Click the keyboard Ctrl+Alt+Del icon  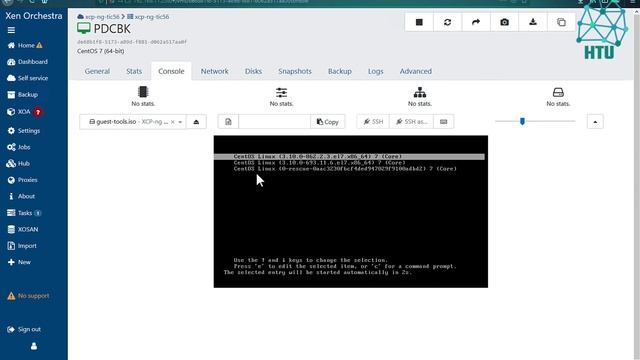[x=444, y=122]
